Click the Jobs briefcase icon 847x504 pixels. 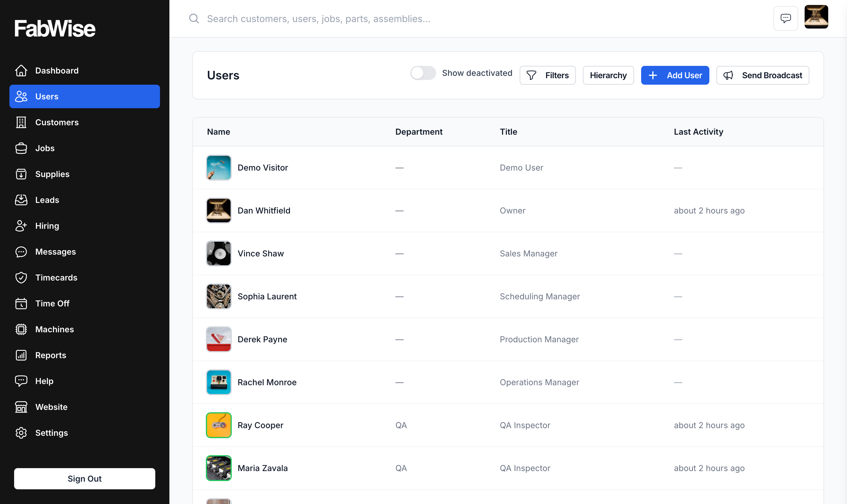pos(21,148)
